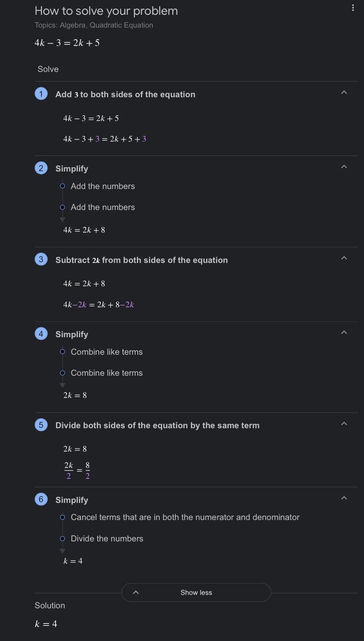Click the step 4 number badge
Viewport: 364px width, 641px height.
coord(41,334)
